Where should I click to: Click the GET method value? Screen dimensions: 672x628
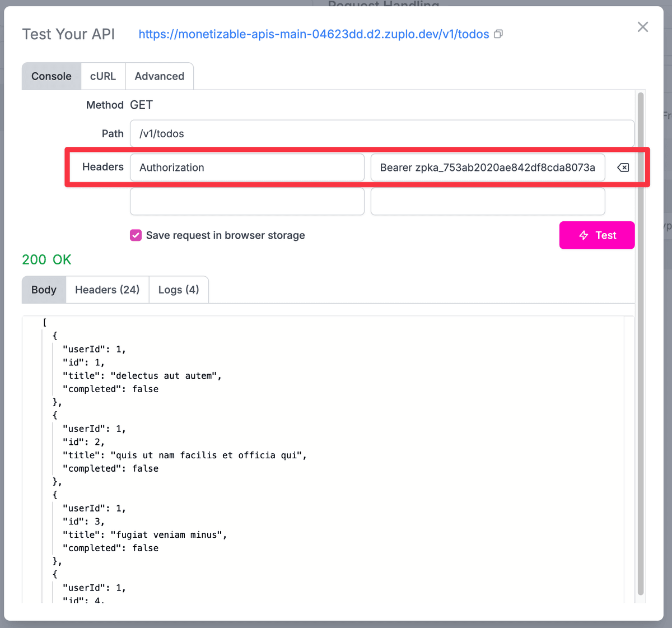pyautogui.click(x=141, y=105)
